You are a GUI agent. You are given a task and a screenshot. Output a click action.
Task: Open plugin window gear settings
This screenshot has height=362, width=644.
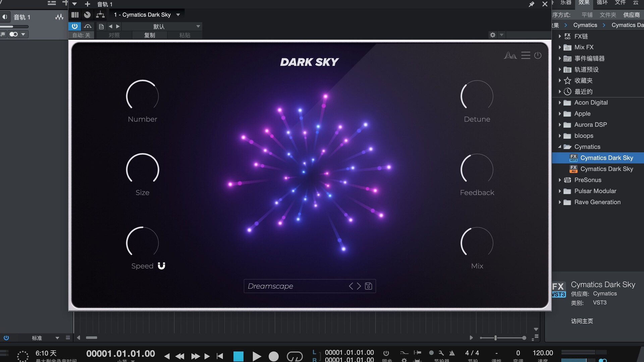(x=493, y=35)
